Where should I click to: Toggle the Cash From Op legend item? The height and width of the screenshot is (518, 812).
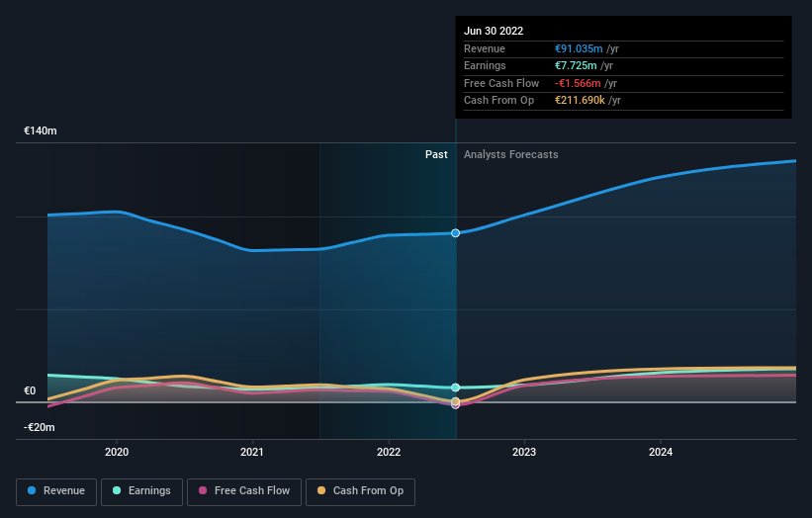pyautogui.click(x=360, y=491)
